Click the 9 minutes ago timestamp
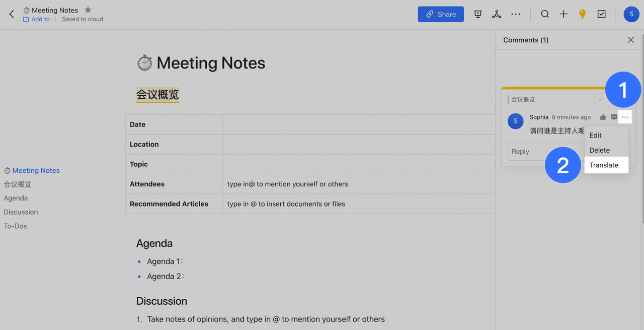 571,117
